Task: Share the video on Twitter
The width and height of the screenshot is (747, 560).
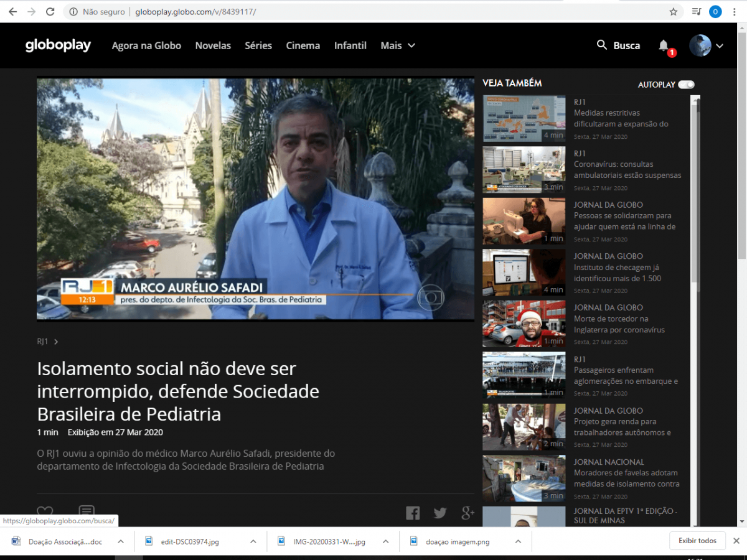Action: pos(440,513)
